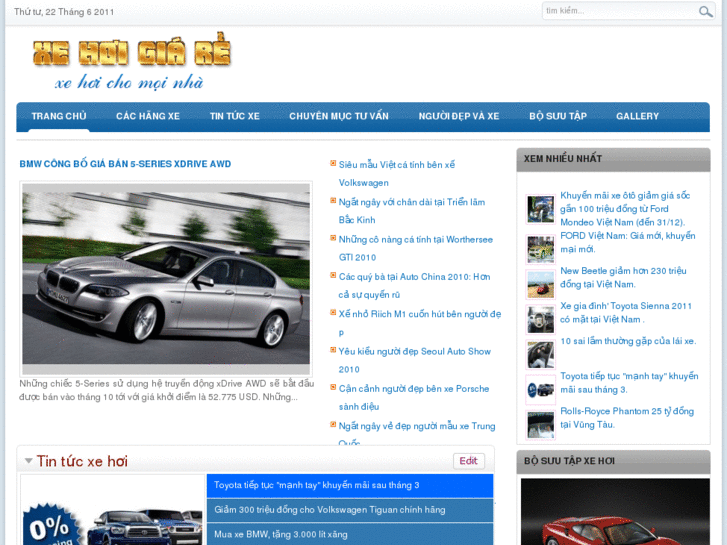Screen dimensions: 727x545
Task: Select Toyota tiếp tục mạnh tay slideshow tab
Action: [x=350, y=486]
